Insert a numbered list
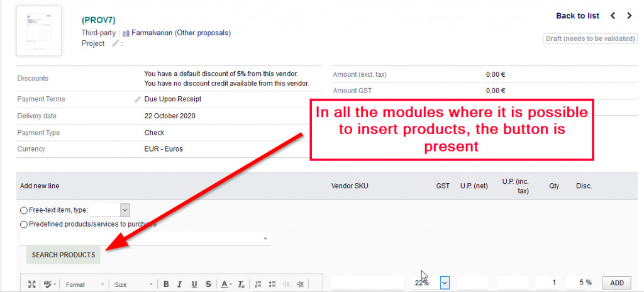Screen dimensions: 644x292 258,284
